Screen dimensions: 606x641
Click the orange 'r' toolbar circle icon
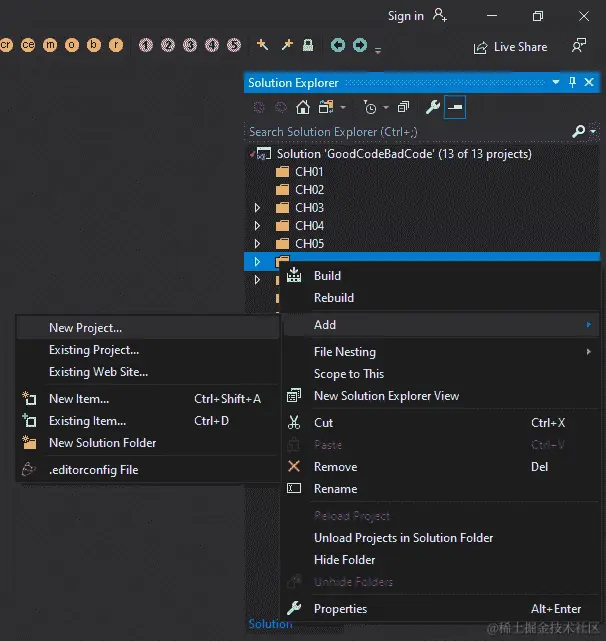[116, 45]
